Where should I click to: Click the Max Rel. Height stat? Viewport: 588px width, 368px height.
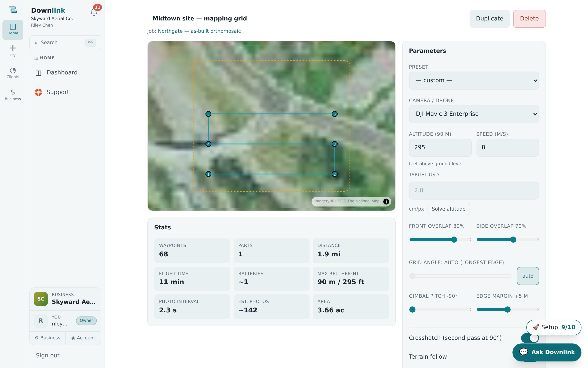(350, 279)
